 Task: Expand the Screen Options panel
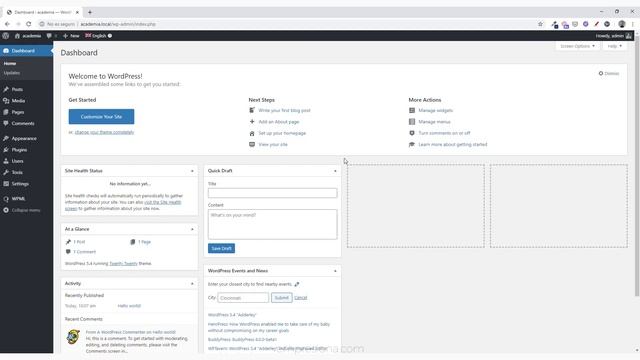pyautogui.click(x=577, y=46)
